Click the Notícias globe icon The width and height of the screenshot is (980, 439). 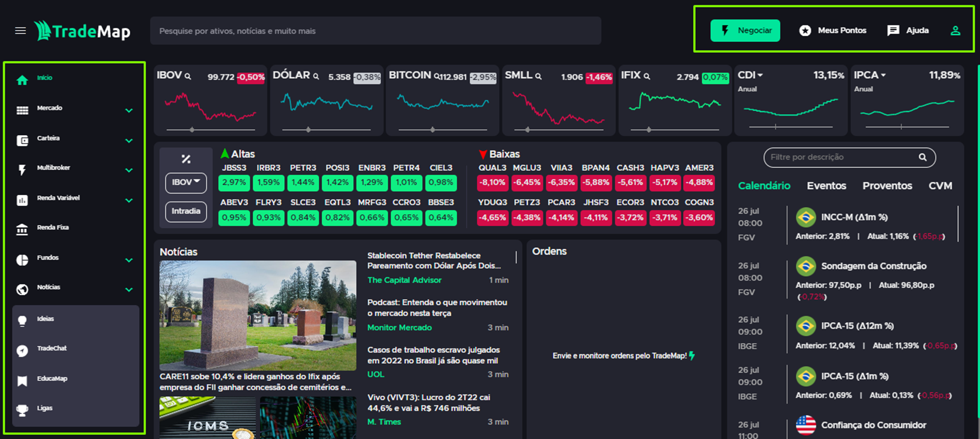22,289
